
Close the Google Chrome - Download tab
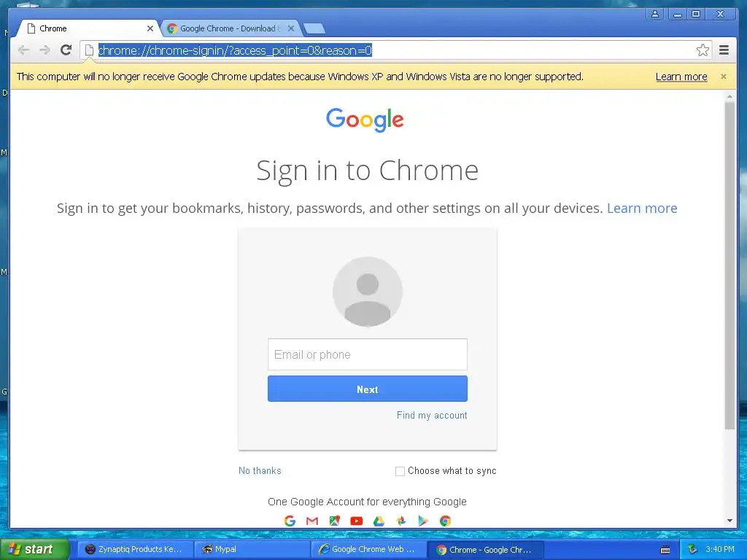tap(290, 28)
